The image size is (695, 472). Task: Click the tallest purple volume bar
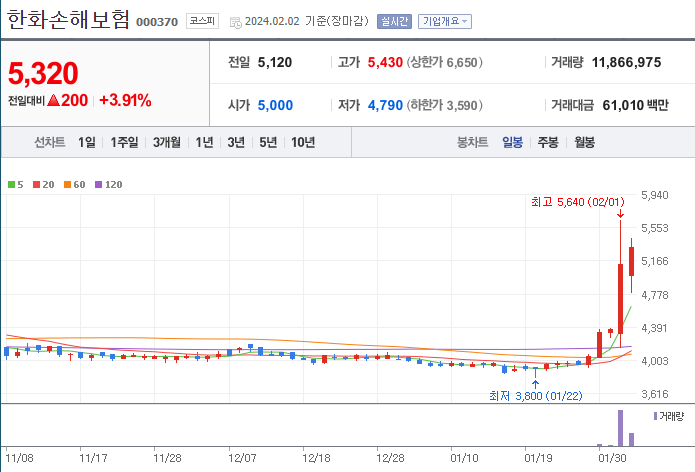621,428
